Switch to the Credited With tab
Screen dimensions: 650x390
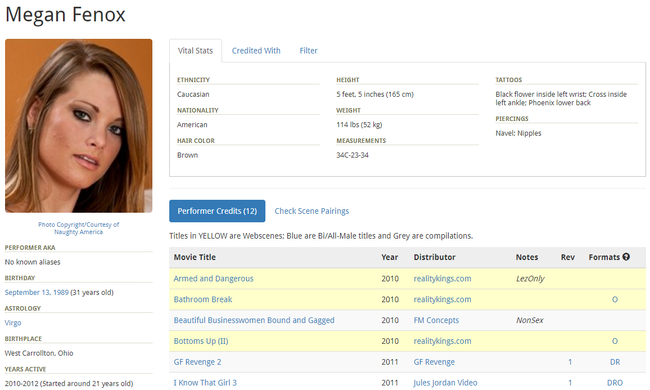coord(256,51)
